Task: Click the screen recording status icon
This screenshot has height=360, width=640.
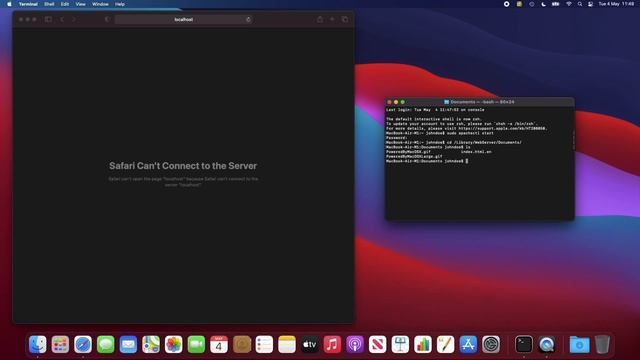Action: pyautogui.click(x=507, y=4)
